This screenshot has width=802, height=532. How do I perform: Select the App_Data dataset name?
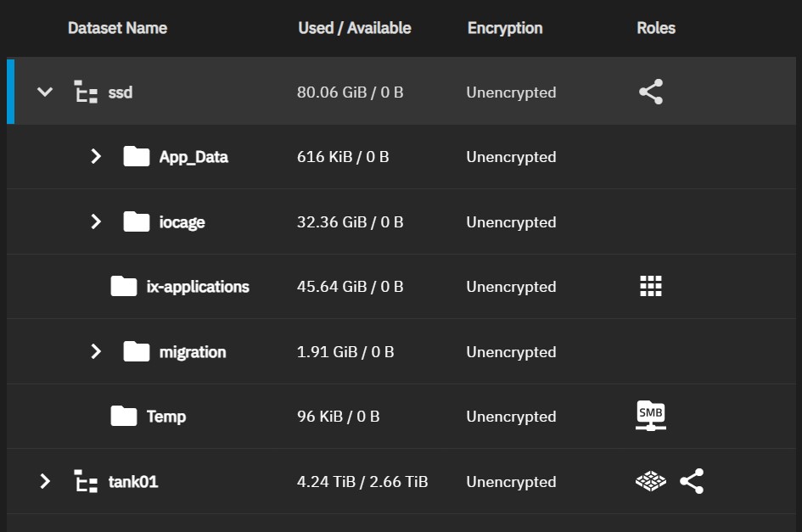pos(193,157)
